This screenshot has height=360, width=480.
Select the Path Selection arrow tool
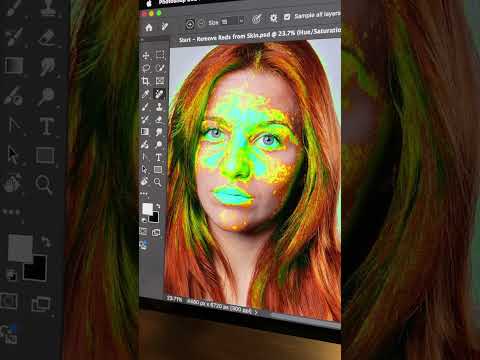[x=144, y=170]
